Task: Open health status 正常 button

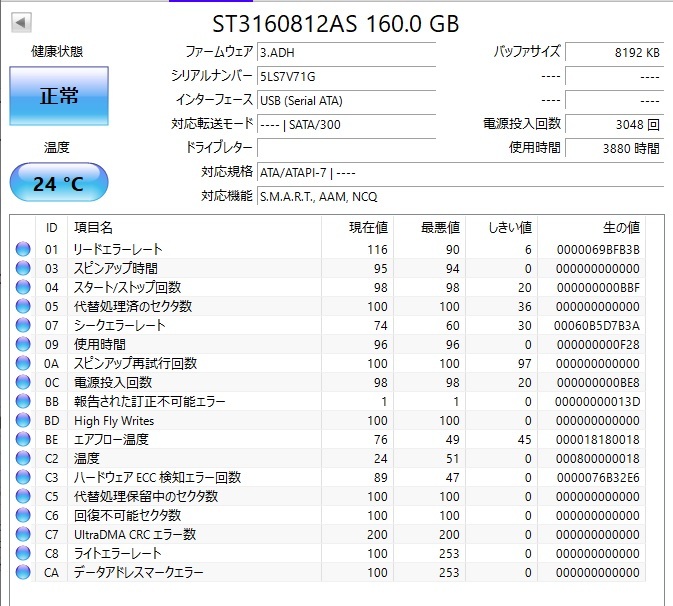Action: [59, 96]
